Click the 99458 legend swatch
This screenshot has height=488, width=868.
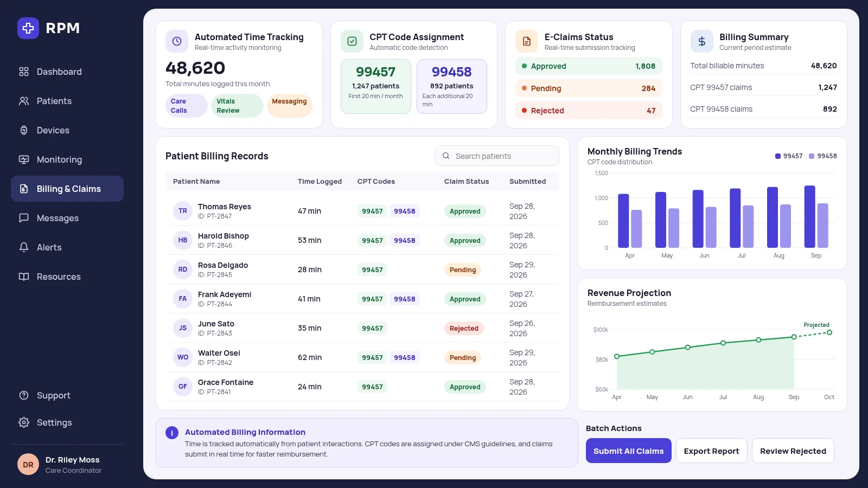[812, 156]
